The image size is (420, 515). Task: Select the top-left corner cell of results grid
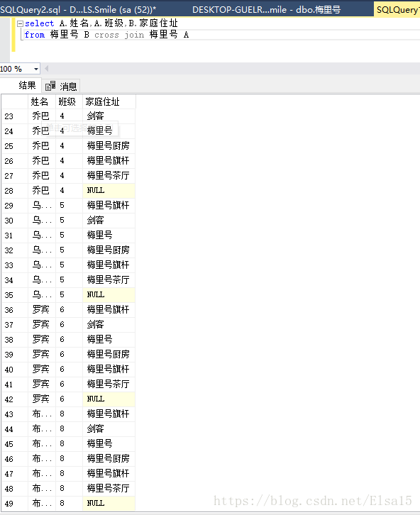tap(15, 102)
